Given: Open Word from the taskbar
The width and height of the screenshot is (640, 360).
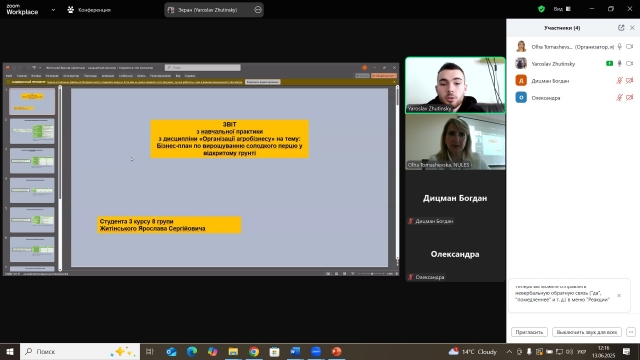Looking at the screenshot, I should (x=295, y=351).
